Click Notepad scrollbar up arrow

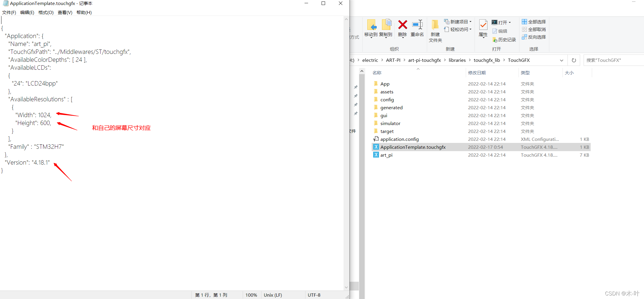coord(346,19)
